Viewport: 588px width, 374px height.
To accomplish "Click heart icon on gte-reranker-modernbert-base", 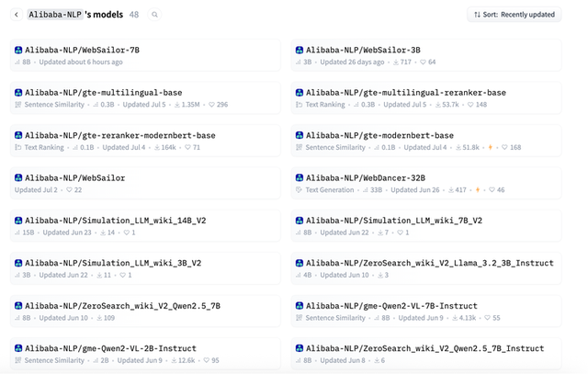I will 187,147.
